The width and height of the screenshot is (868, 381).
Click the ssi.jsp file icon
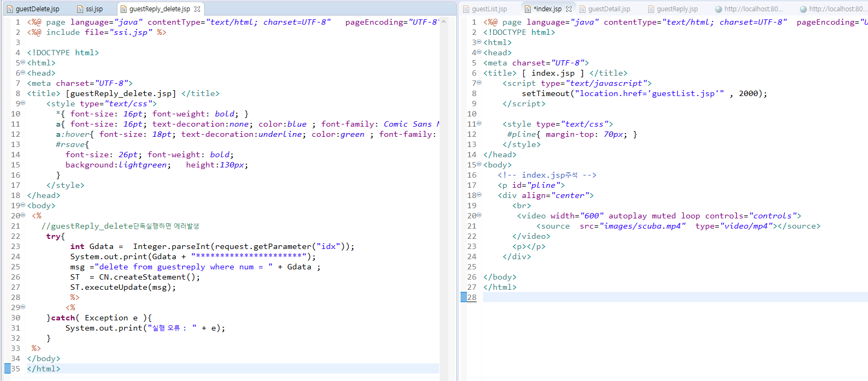click(x=80, y=9)
